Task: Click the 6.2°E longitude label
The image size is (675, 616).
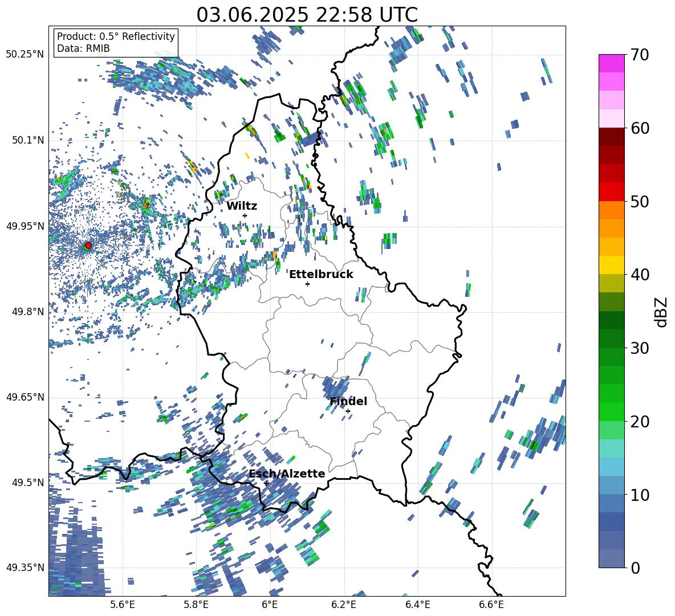Action: (x=344, y=605)
